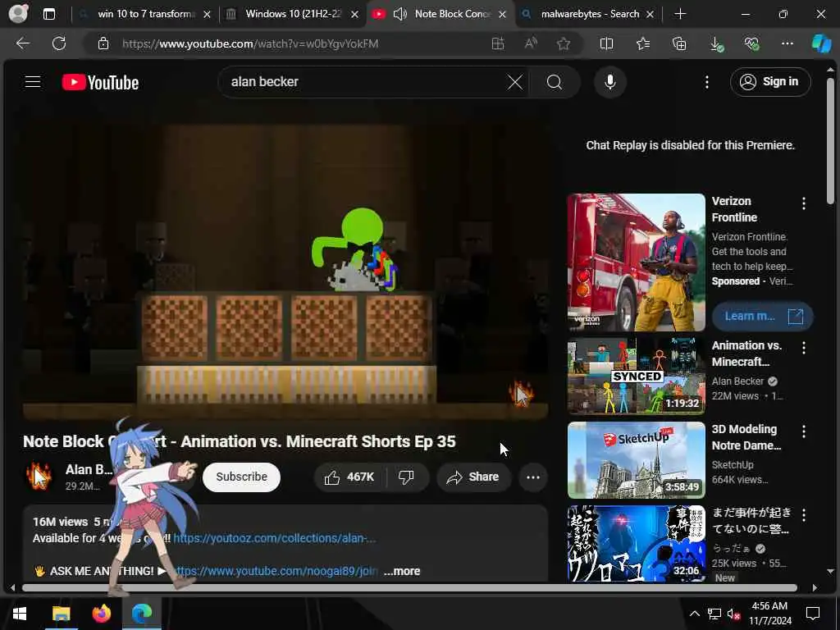Click the page vertical scrollbar thumb
This screenshot has width=840, height=630.
coord(830,141)
